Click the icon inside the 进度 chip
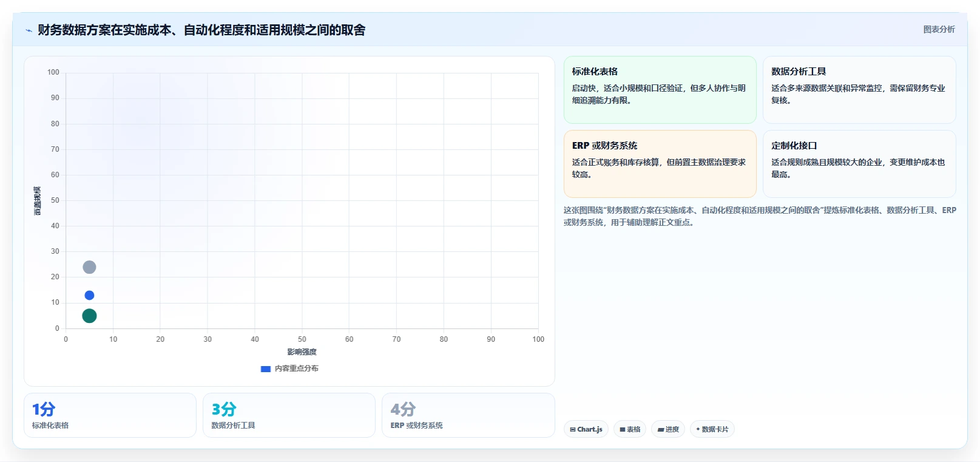Screen dimensions: 980x462 tap(661, 430)
